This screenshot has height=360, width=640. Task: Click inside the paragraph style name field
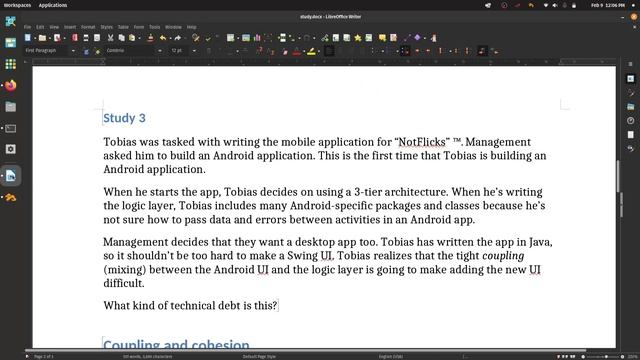pos(47,51)
